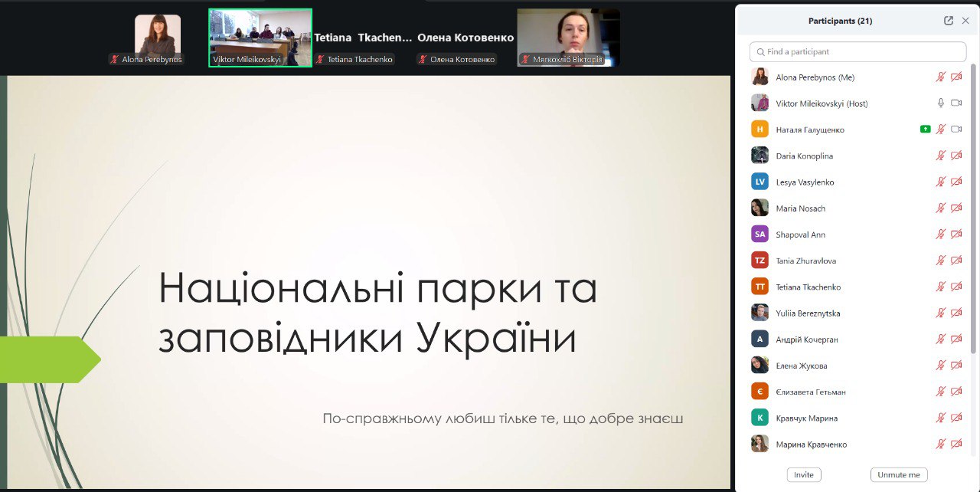Screen dimensions: 980x492
Task: Toggle Alona Perebynos (Me) microphone
Action: click(941, 77)
